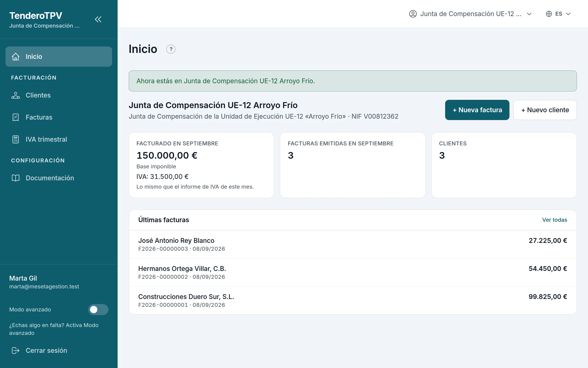Image resolution: width=588 pixels, height=368 pixels.
Task: Click the 54.450,00 € amount
Action: [548, 268]
